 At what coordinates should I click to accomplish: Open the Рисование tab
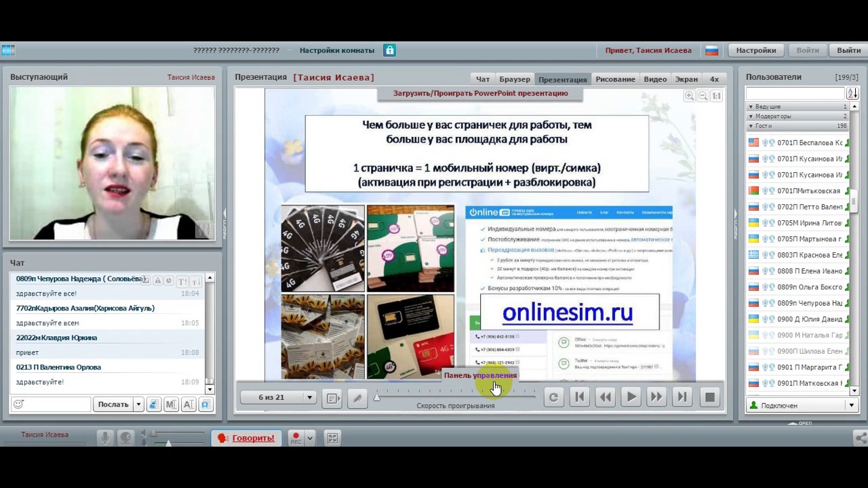click(616, 79)
